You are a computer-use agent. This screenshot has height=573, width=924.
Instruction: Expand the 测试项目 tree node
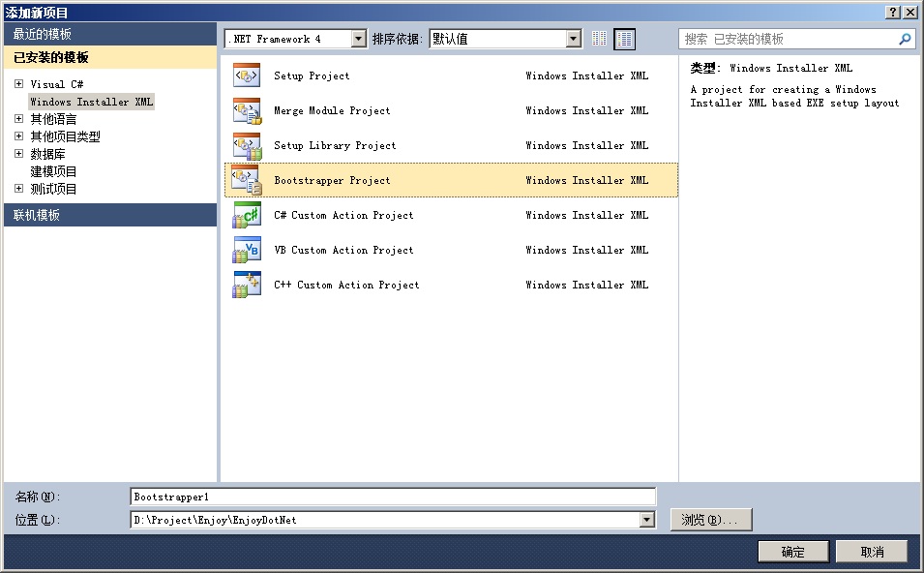click(x=18, y=189)
